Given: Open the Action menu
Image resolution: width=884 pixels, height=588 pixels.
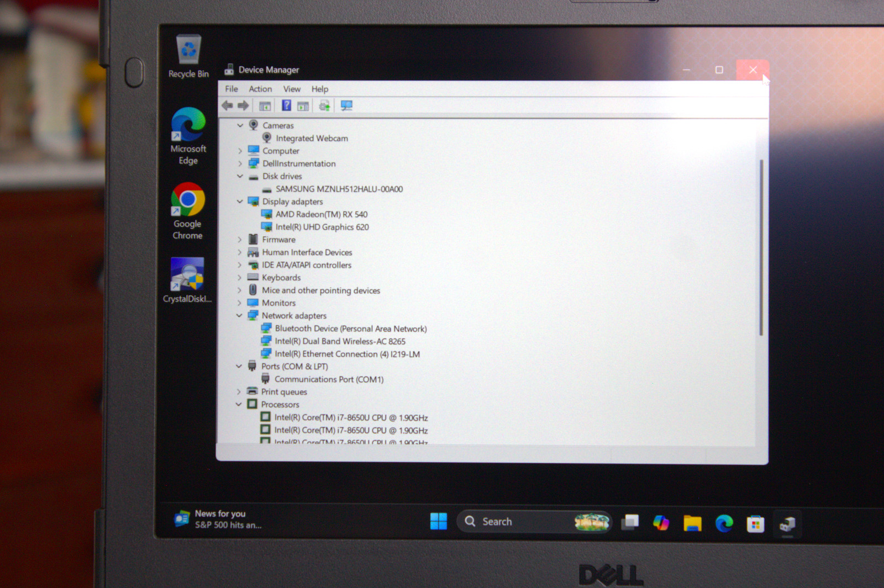Looking at the screenshot, I should (x=260, y=89).
